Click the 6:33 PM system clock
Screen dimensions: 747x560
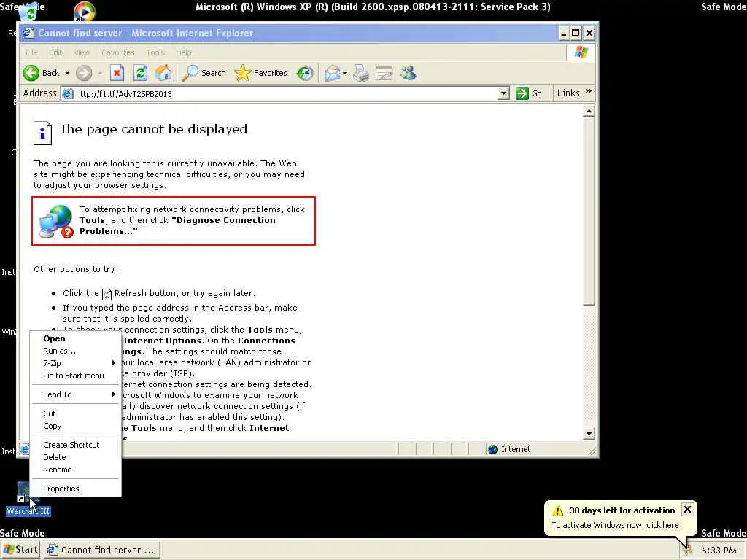(719, 550)
